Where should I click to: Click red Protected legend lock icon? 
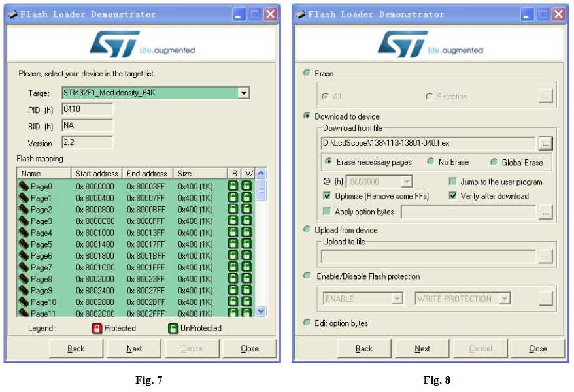pyautogui.click(x=97, y=329)
